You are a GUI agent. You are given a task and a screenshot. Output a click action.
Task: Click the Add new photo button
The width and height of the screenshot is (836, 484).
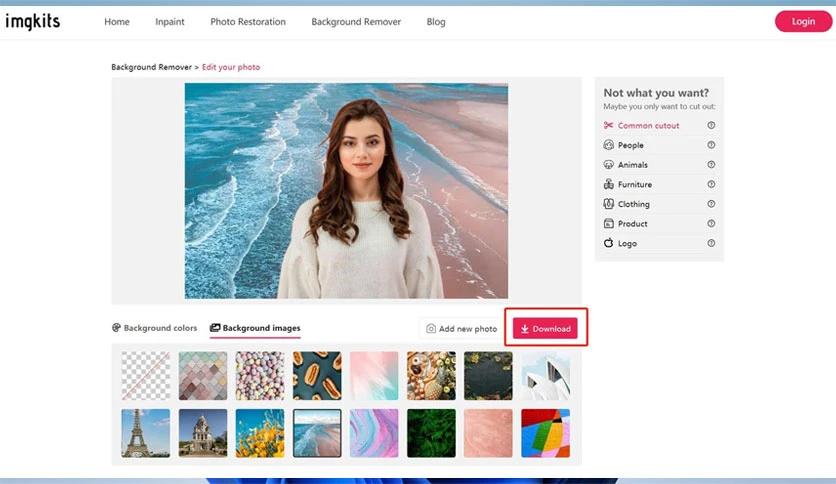pos(461,329)
